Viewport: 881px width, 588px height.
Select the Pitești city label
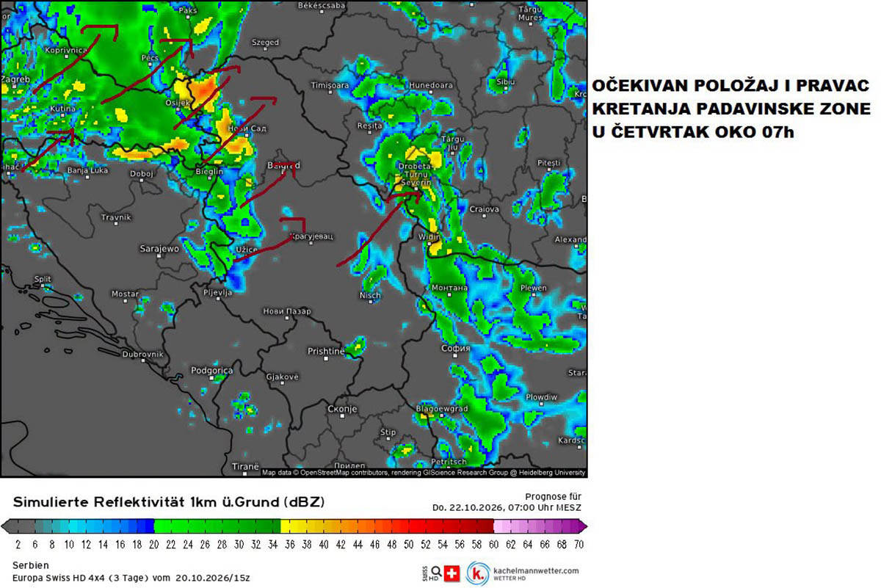pos(549,162)
